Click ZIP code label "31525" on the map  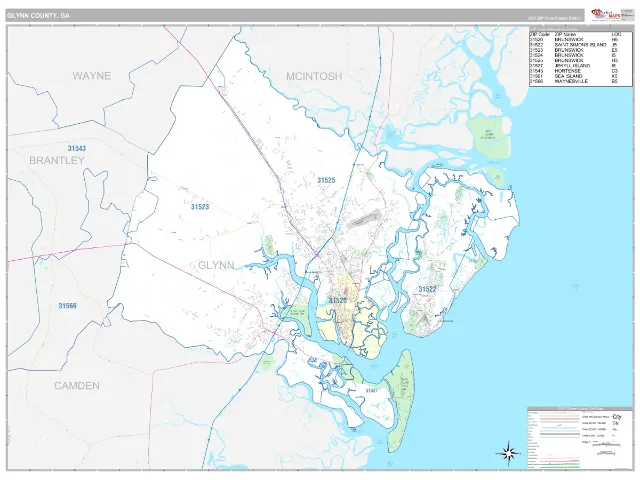click(x=326, y=180)
